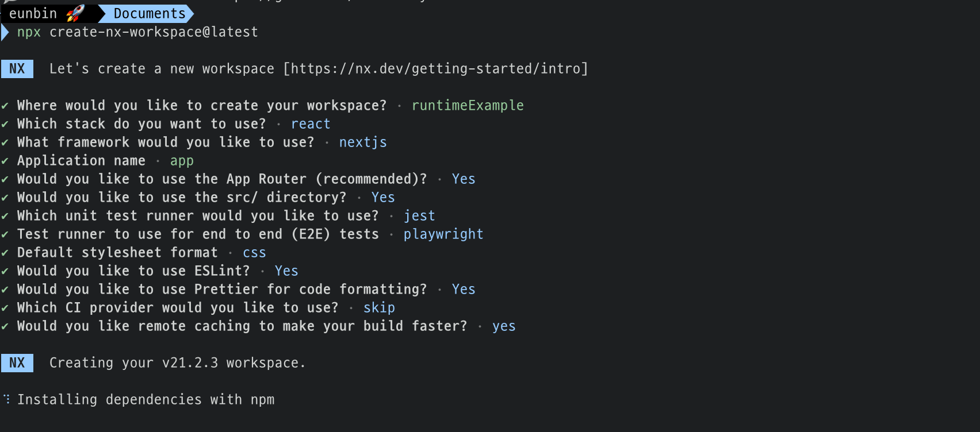Click the "Installing dependencies with npm" status line
Image resolution: width=980 pixels, height=432 pixels.
(x=146, y=400)
